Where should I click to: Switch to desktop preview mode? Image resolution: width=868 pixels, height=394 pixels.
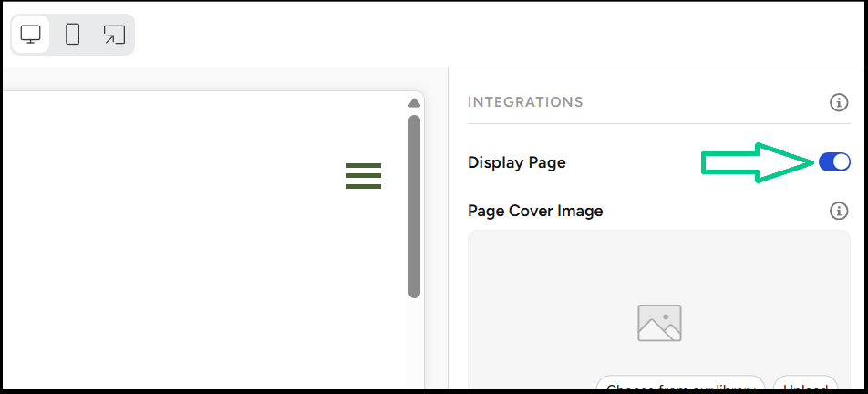(x=30, y=35)
